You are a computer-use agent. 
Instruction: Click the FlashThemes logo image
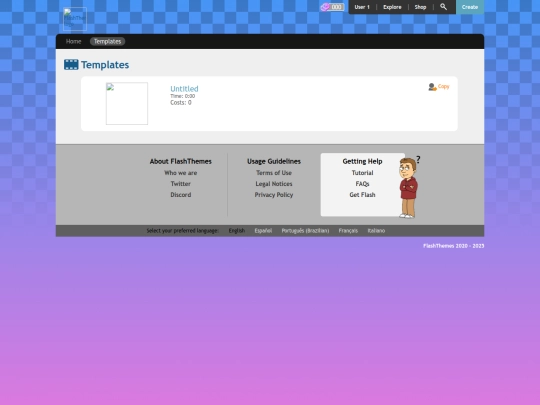click(x=75, y=19)
